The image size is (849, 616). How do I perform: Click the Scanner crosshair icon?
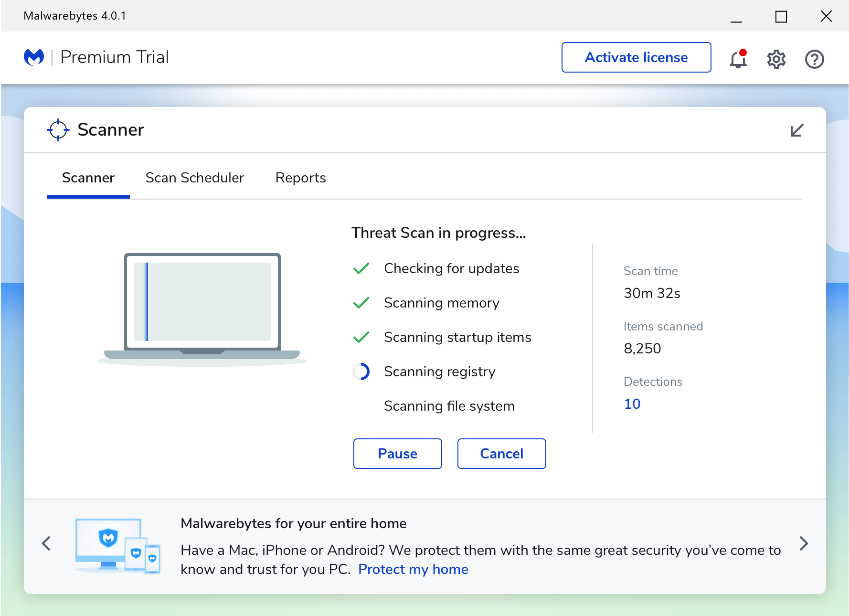click(58, 130)
